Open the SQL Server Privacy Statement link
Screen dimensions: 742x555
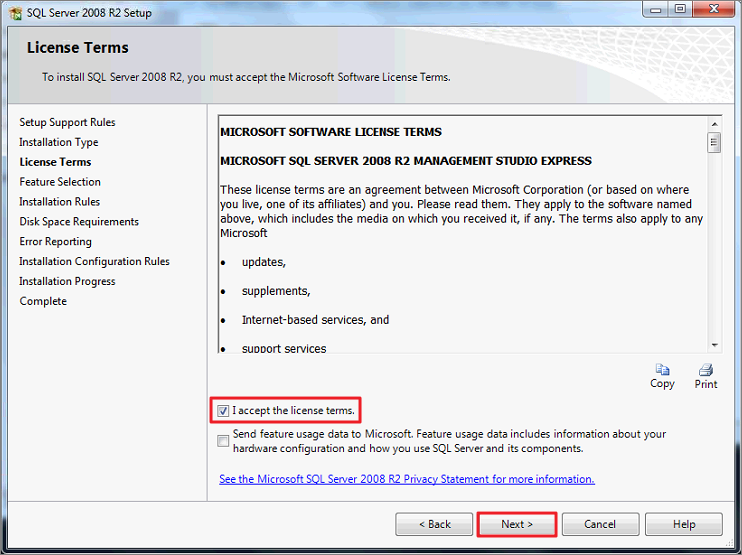click(406, 479)
